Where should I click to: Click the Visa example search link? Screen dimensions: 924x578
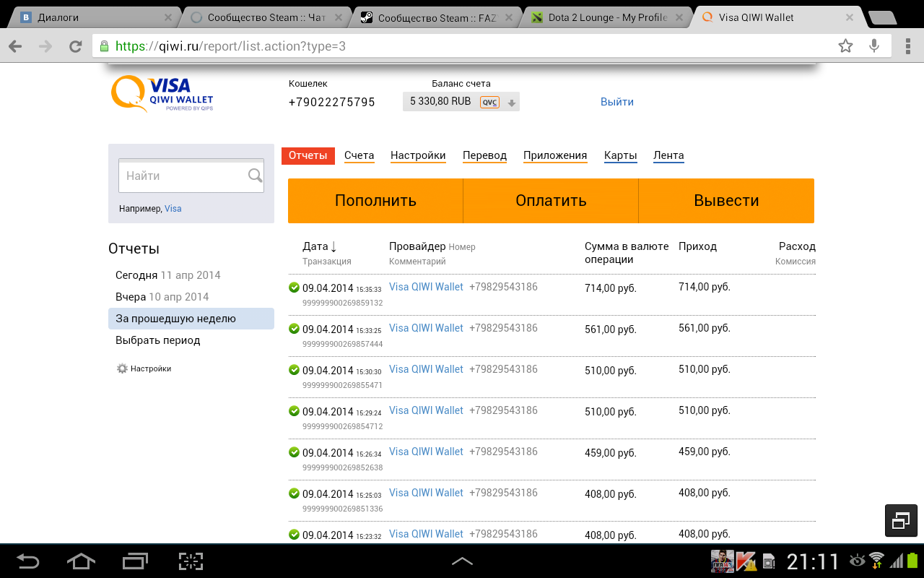[173, 209]
